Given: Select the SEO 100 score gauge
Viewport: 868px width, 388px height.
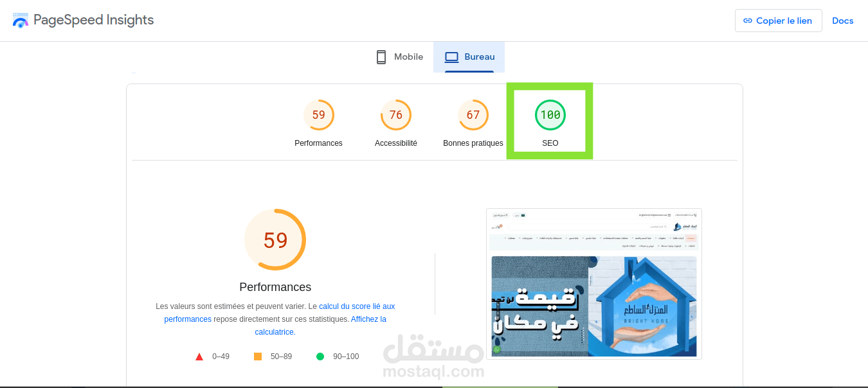Looking at the screenshot, I should coord(550,115).
